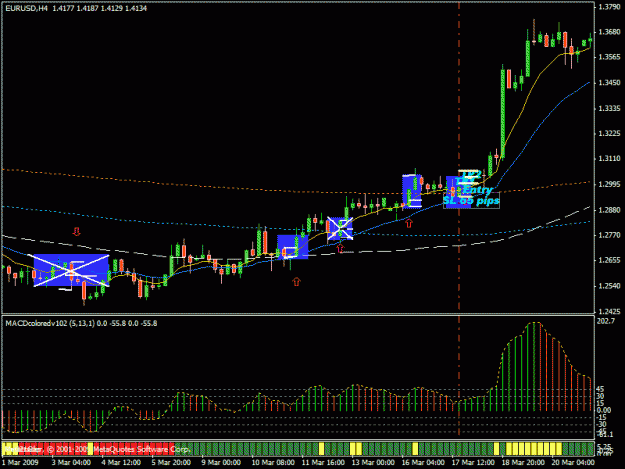Click the 1.2995 price level

point(609,184)
